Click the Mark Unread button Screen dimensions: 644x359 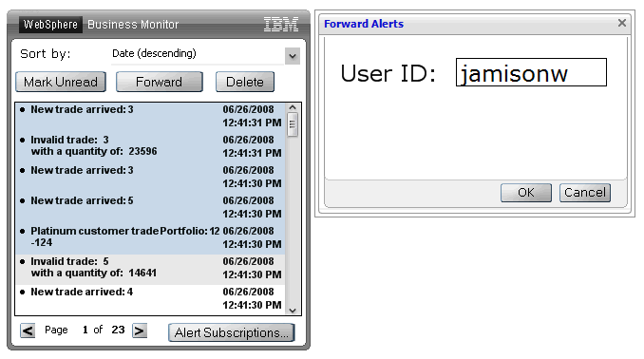pyautogui.click(x=61, y=82)
